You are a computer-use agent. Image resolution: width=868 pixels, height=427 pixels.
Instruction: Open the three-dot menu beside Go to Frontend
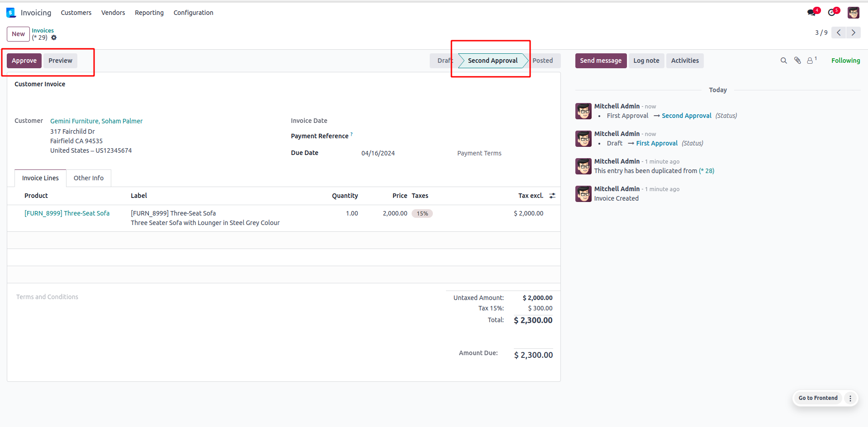pos(850,398)
